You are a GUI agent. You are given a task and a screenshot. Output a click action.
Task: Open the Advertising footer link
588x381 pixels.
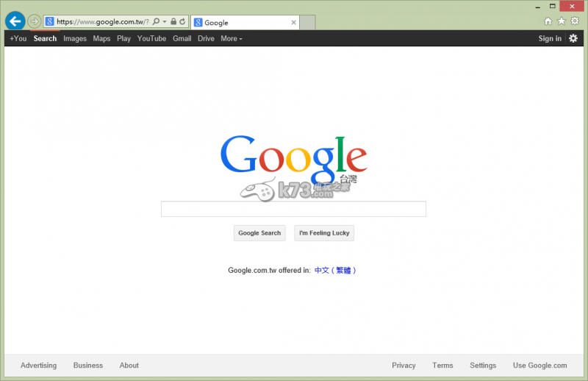pyautogui.click(x=39, y=366)
